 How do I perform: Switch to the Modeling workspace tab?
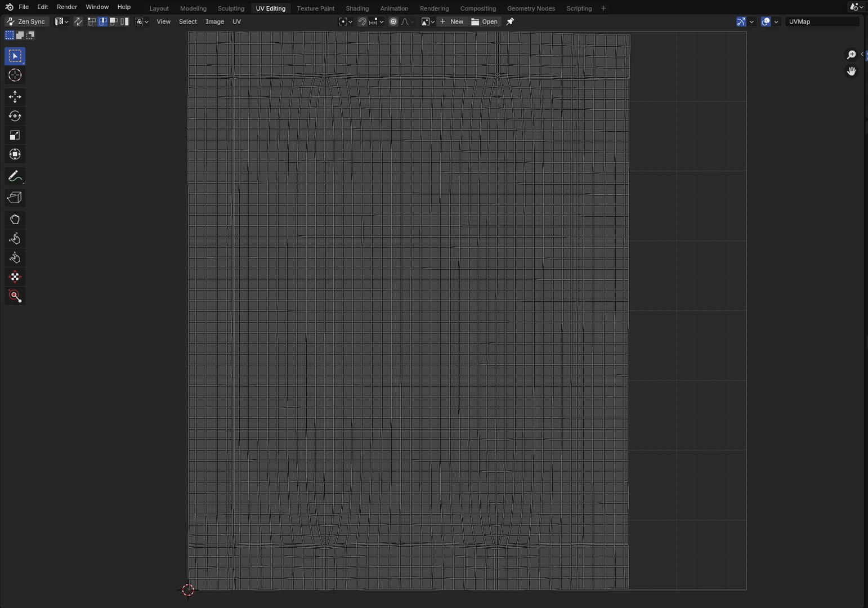click(193, 8)
